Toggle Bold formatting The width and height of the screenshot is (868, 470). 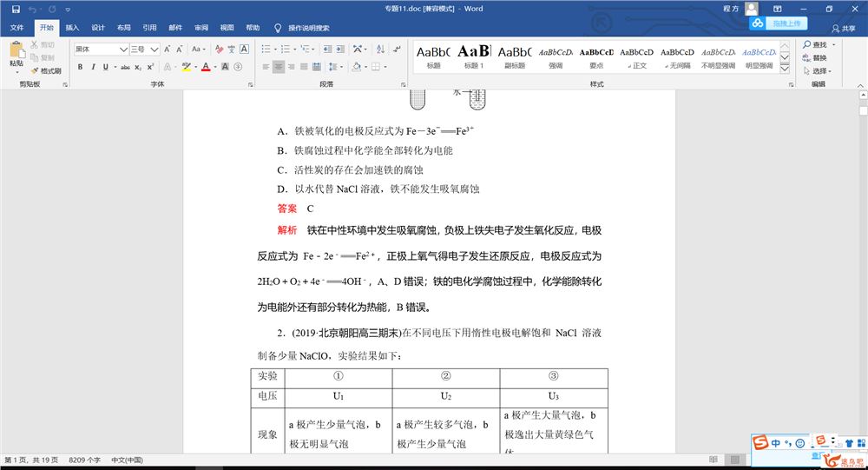pos(80,67)
